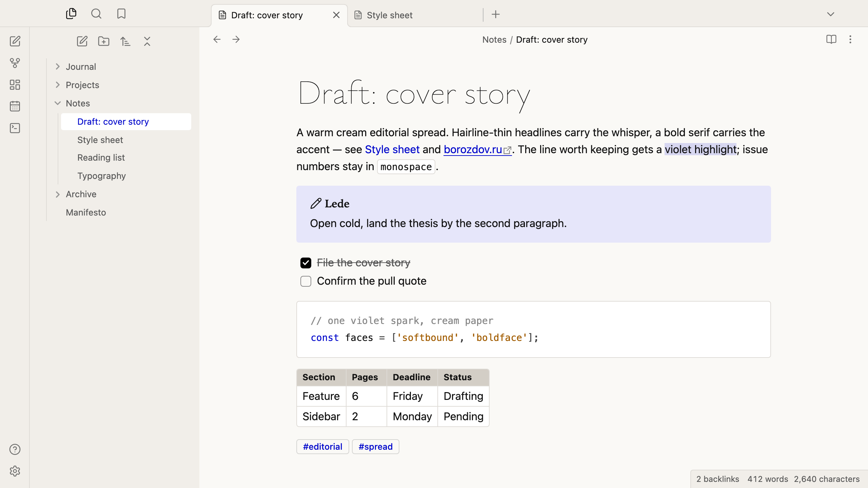
Task: Switch to reading view book icon
Action: pos(831,39)
